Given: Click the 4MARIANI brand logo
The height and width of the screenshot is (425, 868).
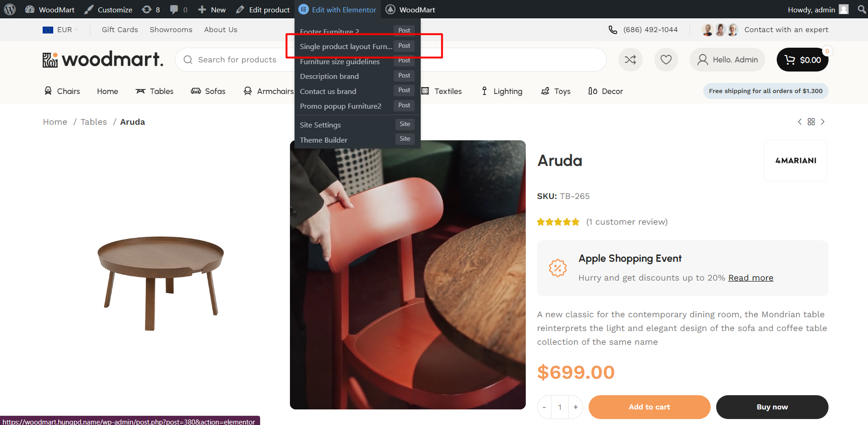Looking at the screenshot, I should click(x=796, y=160).
